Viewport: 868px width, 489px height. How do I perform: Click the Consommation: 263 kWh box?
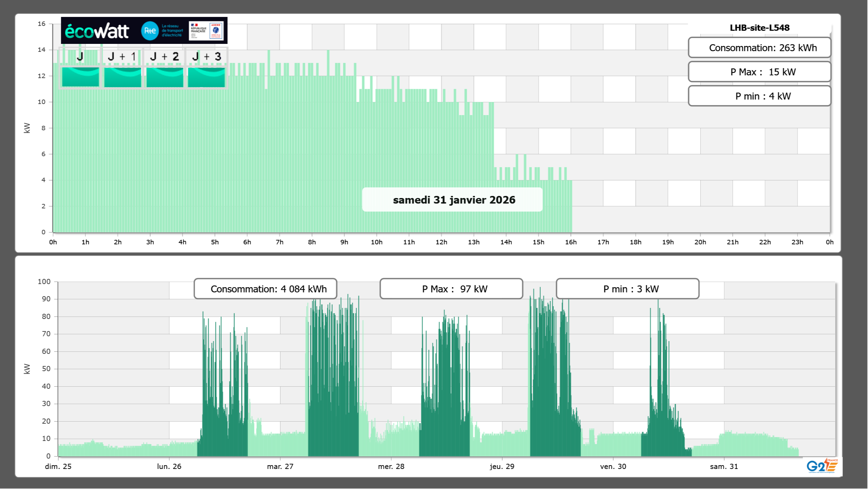pyautogui.click(x=759, y=48)
